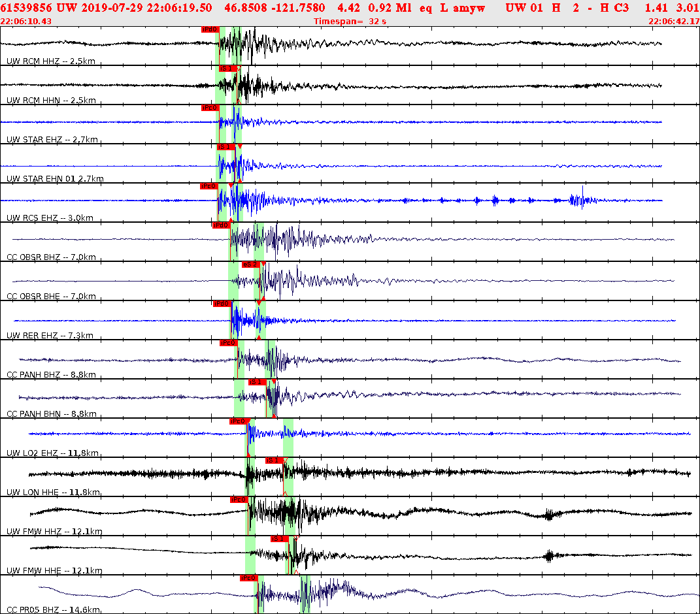Toggle the green P-wave window on RER EHZ

235,320
